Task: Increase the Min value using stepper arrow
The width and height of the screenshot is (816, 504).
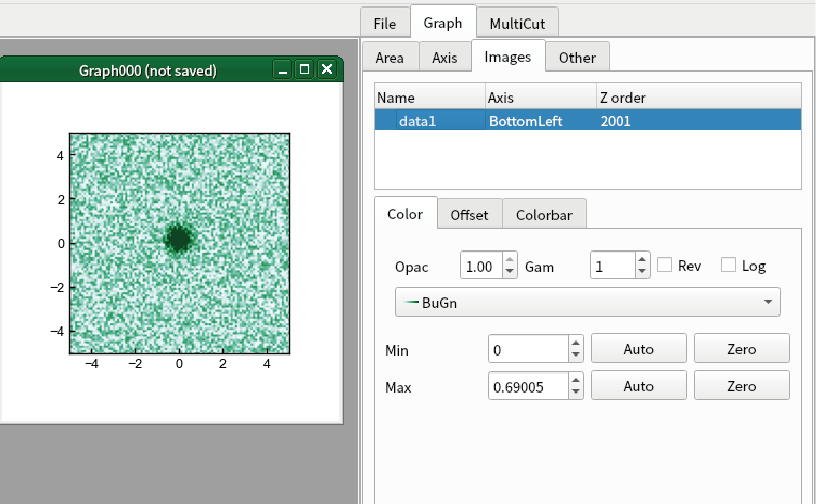Action: (576, 343)
